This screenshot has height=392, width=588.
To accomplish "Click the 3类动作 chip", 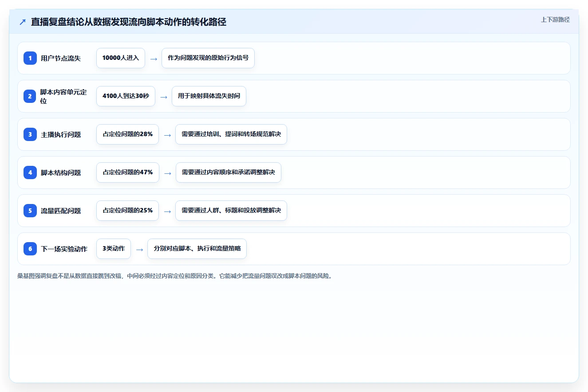I will pos(114,249).
